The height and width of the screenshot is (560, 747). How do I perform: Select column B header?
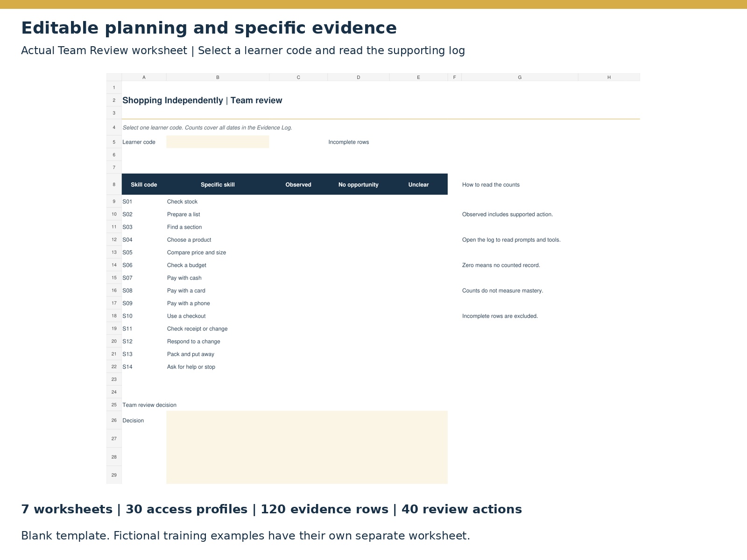click(218, 77)
